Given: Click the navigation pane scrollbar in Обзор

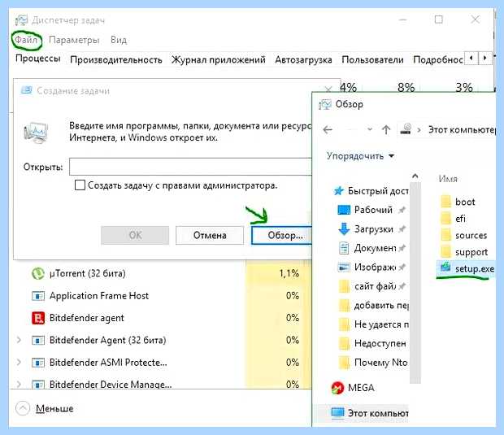Looking at the screenshot, I should click(415, 282).
